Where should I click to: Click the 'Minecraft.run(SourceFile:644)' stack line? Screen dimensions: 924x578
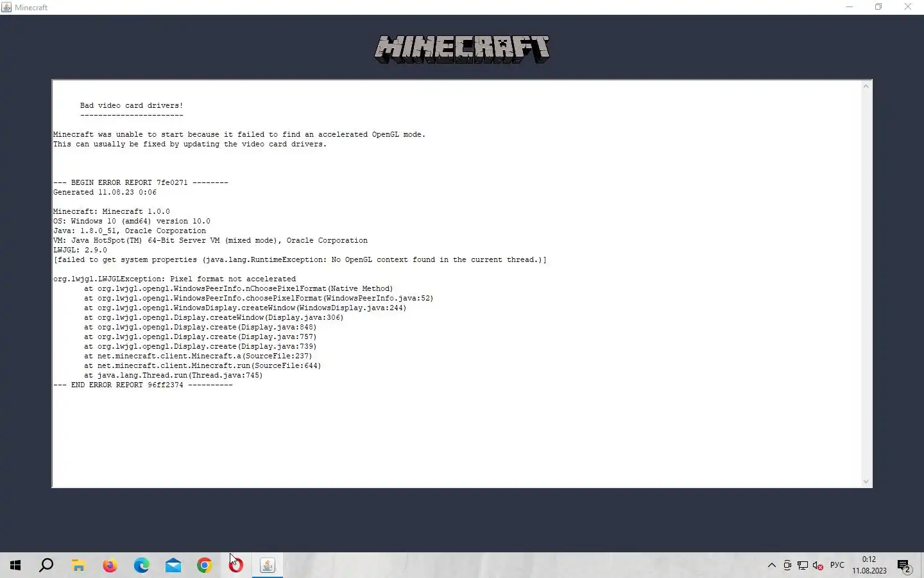coord(203,365)
